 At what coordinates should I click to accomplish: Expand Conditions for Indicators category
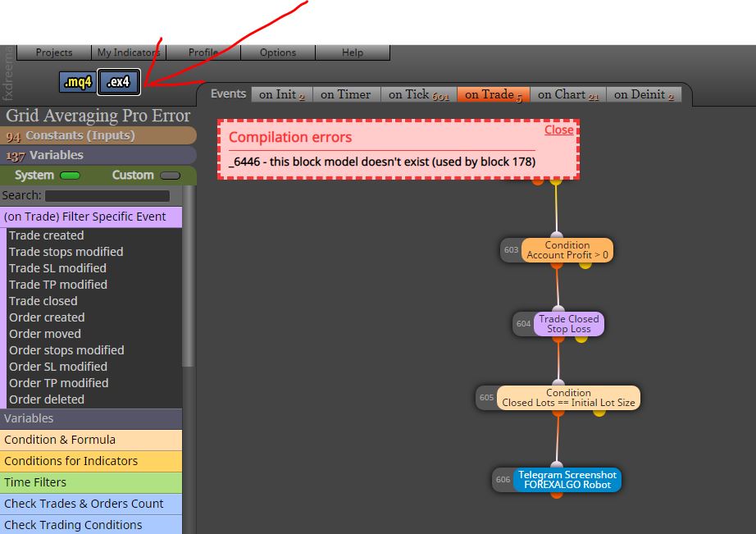[x=91, y=461]
